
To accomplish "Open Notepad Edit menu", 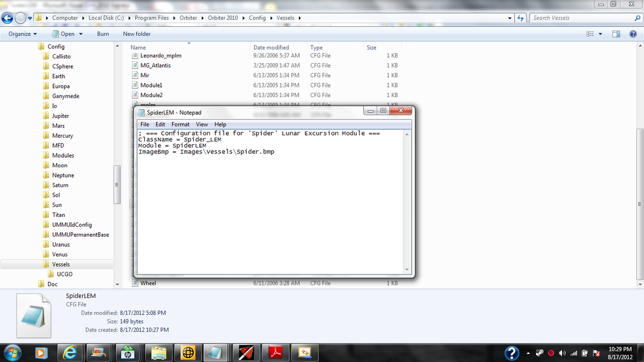I will coord(160,124).
